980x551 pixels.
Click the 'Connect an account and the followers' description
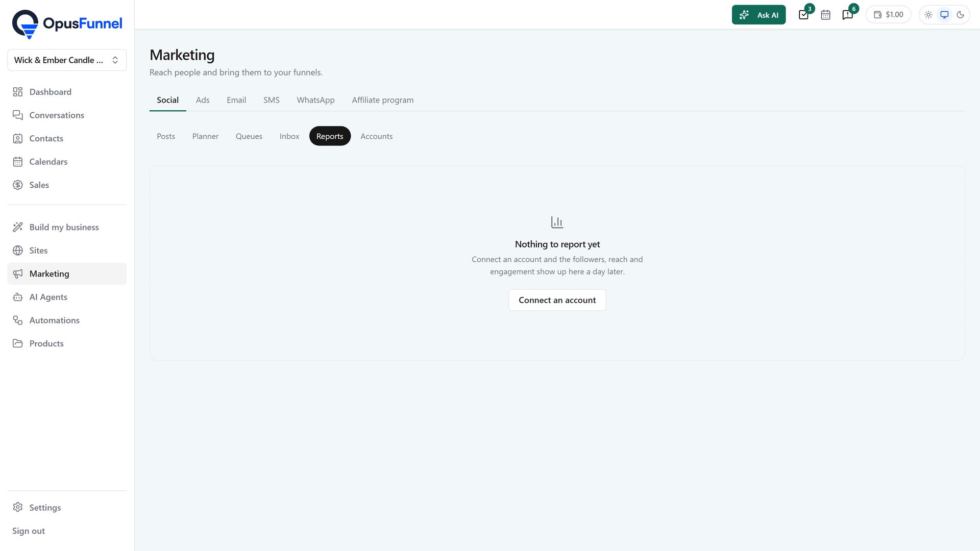(x=557, y=265)
